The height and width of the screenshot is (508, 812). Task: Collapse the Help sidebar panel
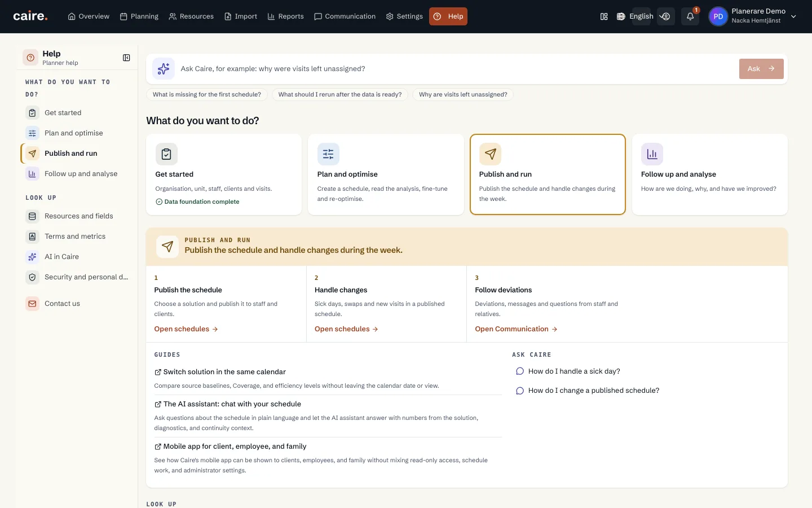click(126, 58)
